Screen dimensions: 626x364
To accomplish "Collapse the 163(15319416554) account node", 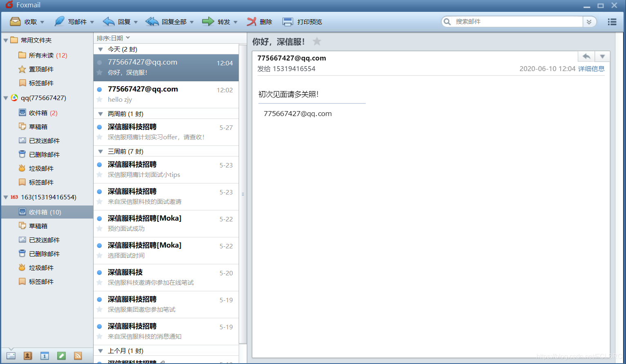I will coord(6,197).
